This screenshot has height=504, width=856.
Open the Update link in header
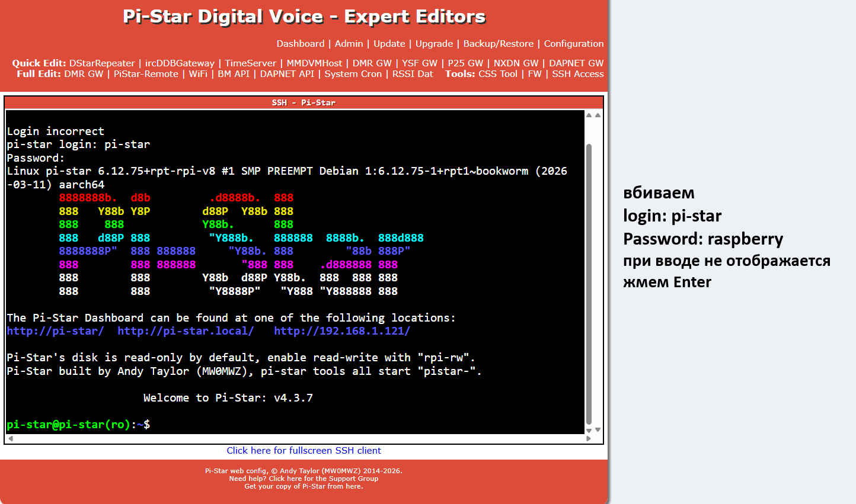pyautogui.click(x=389, y=44)
